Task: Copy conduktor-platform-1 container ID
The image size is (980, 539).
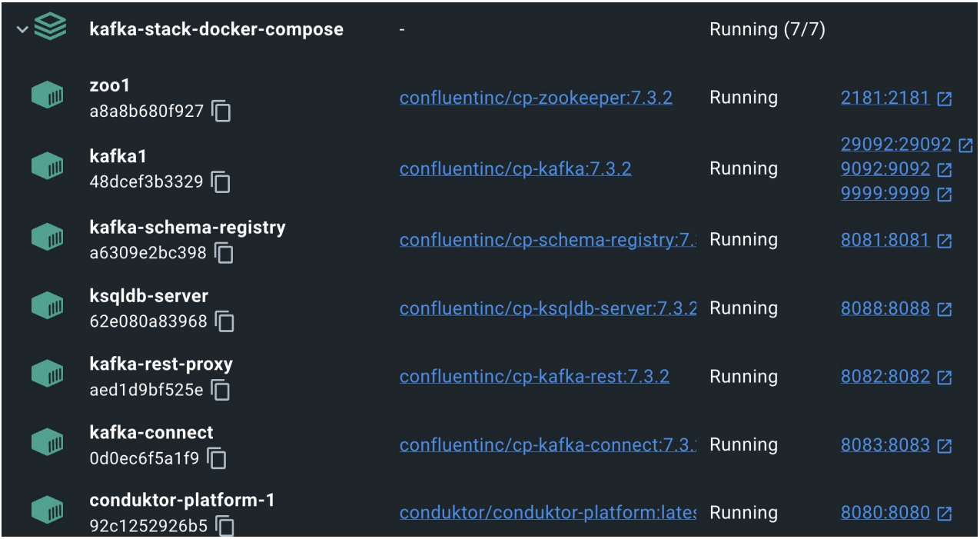Action: [224, 527]
